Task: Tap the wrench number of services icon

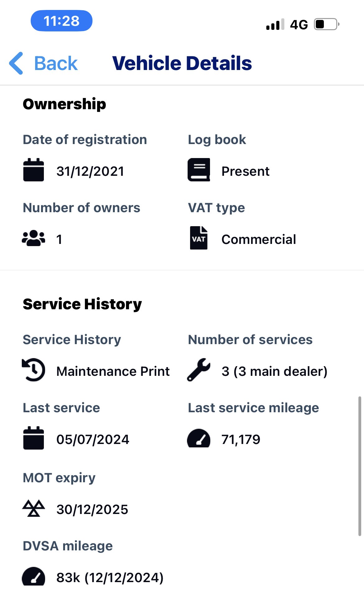Action: tap(199, 370)
